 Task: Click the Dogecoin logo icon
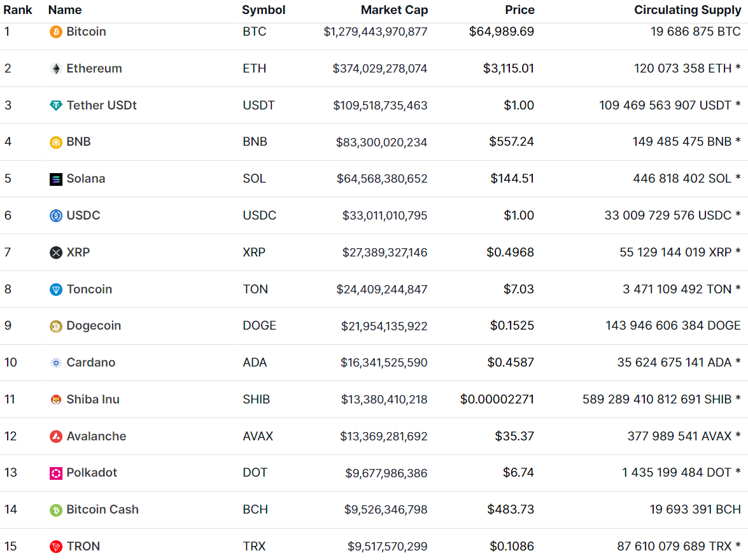click(x=56, y=326)
